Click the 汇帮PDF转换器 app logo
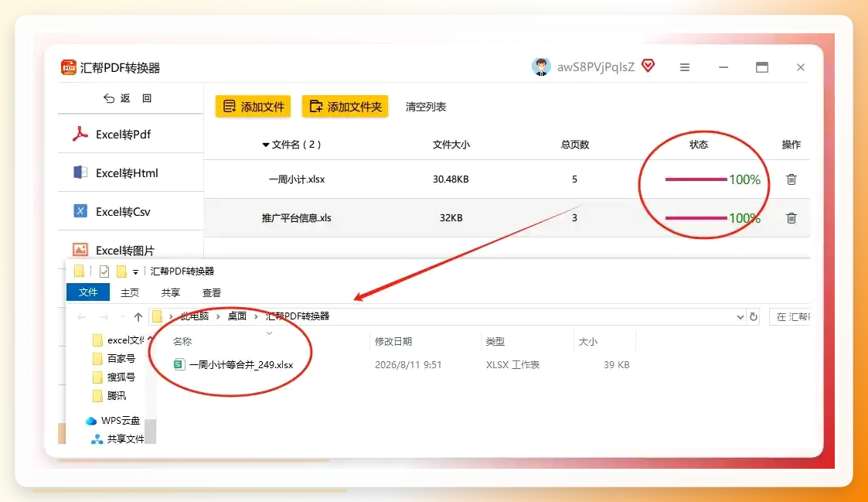 coord(68,67)
